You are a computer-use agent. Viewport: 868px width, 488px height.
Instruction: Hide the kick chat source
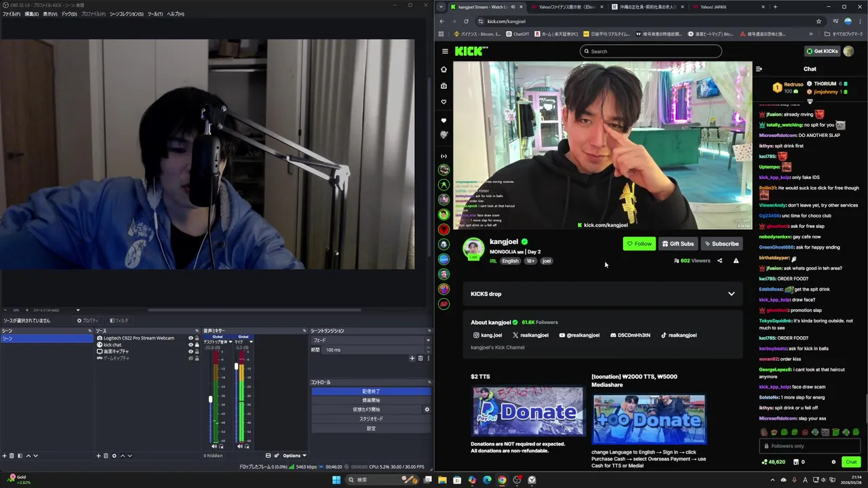[190, 345]
